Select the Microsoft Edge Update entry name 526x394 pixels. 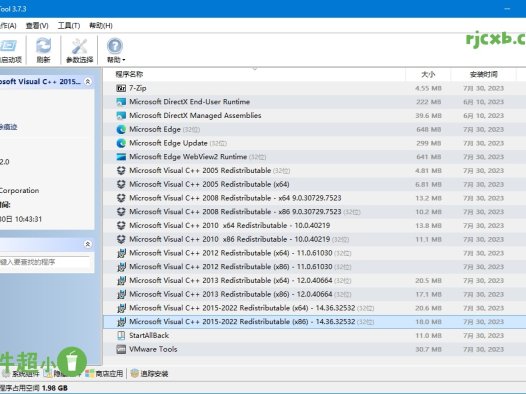[168, 143]
